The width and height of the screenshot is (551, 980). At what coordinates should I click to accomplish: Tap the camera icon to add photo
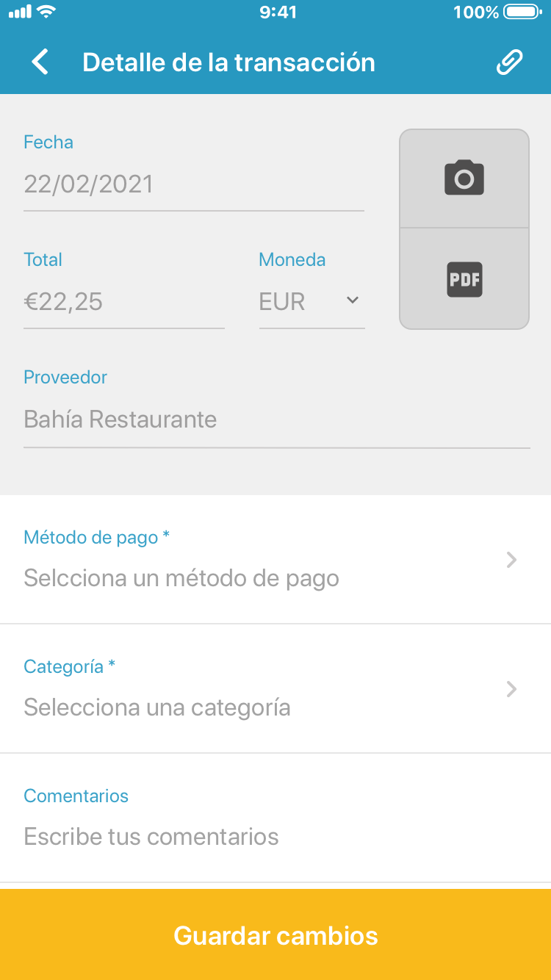pos(464,178)
